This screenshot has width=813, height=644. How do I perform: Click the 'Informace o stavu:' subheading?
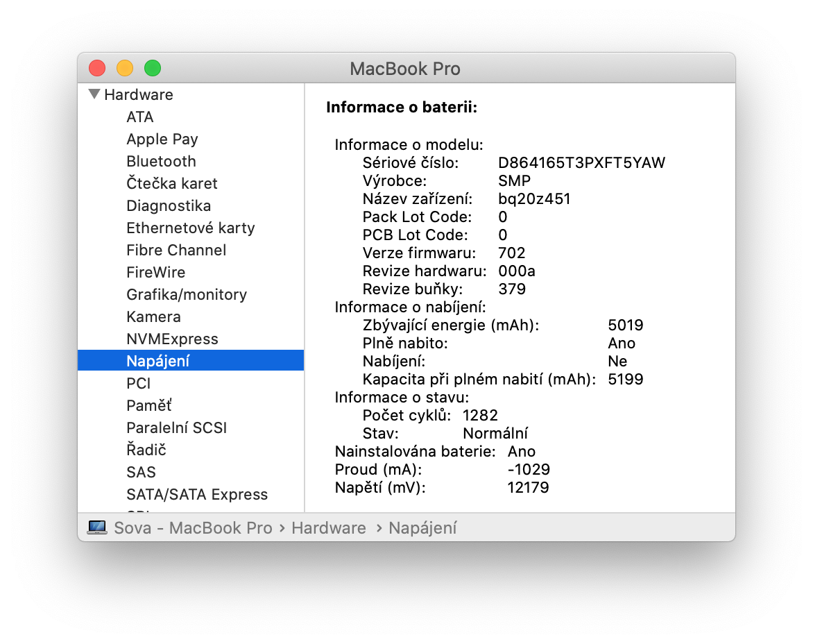point(402,397)
